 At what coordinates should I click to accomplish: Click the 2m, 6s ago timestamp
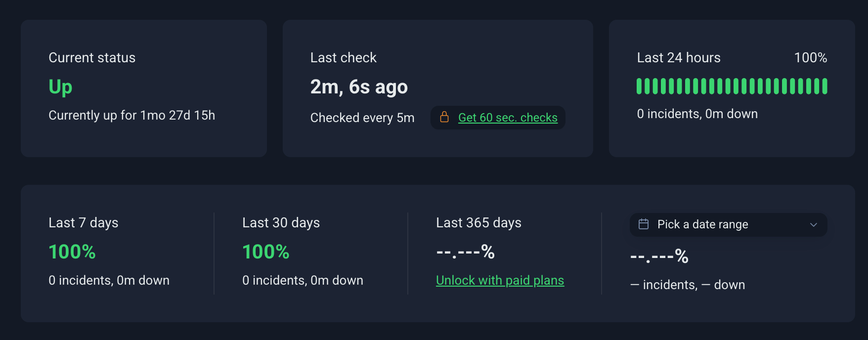pyautogui.click(x=359, y=86)
